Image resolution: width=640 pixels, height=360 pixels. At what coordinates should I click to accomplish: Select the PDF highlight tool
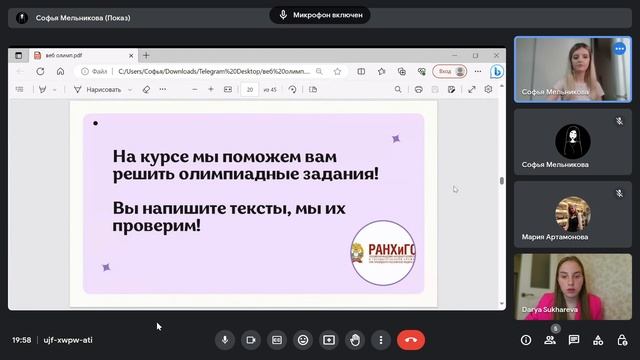tap(42, 89)
